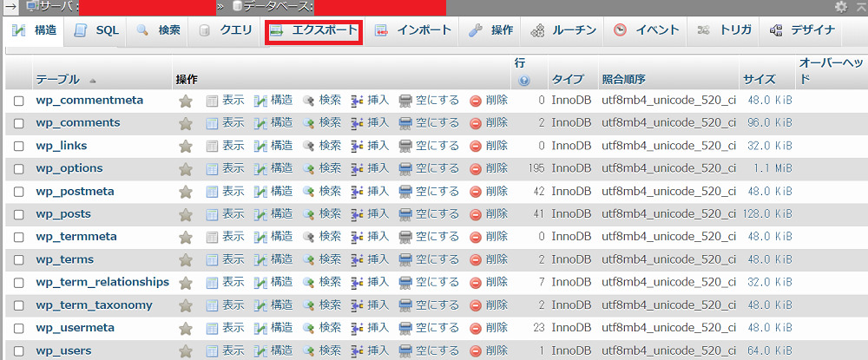Click 削除 (Drop) for wp_links

496,146
